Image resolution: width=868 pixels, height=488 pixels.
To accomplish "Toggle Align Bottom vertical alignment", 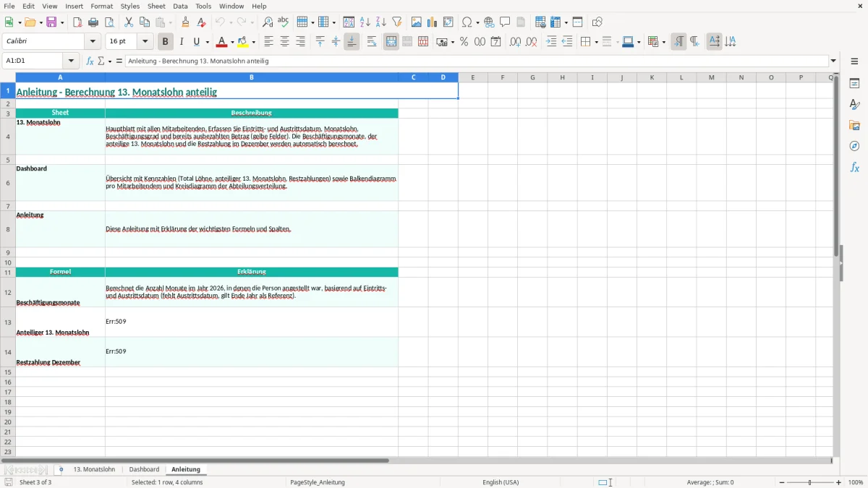I will [x=352, y=42].
